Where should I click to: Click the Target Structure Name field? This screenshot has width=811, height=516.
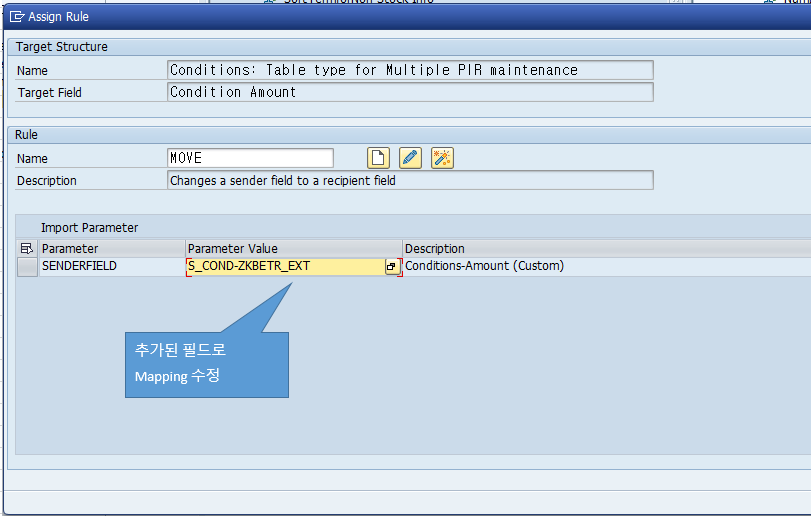410,70
